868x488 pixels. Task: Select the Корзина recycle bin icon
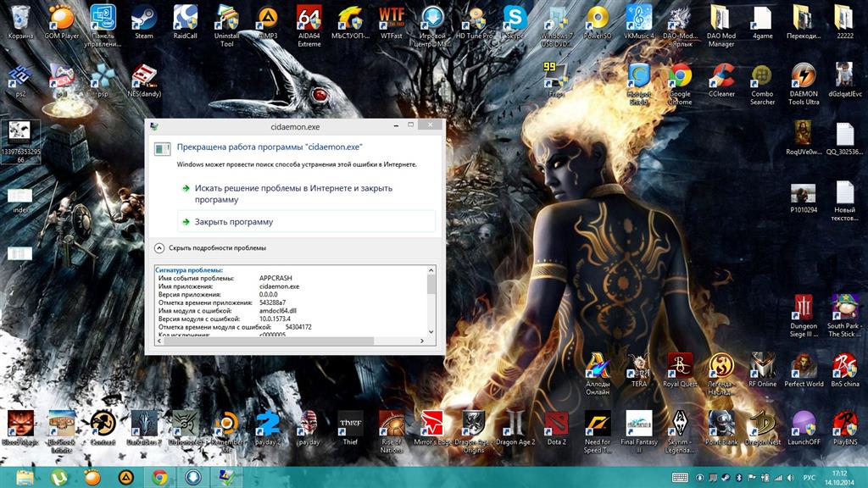[x=20, y=22]
